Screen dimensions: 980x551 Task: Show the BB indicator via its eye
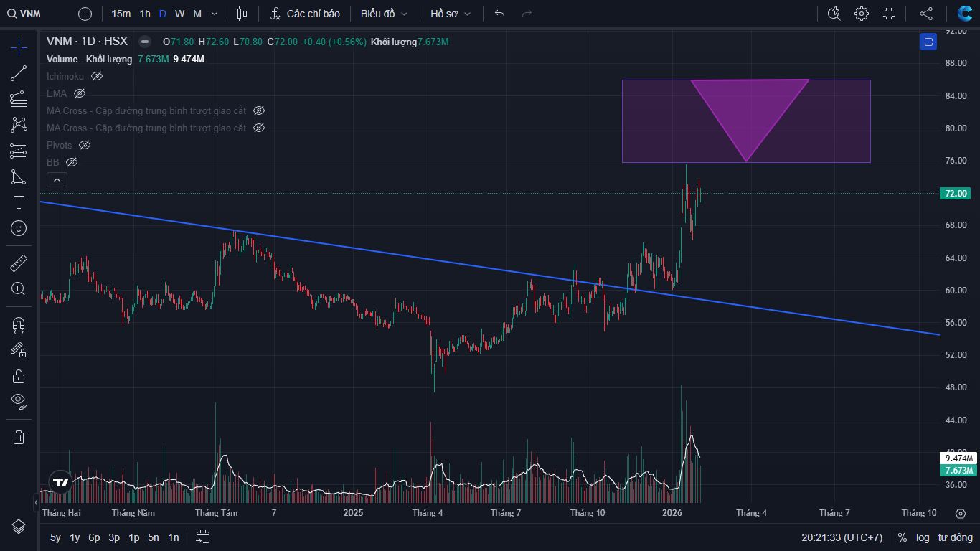72,162
